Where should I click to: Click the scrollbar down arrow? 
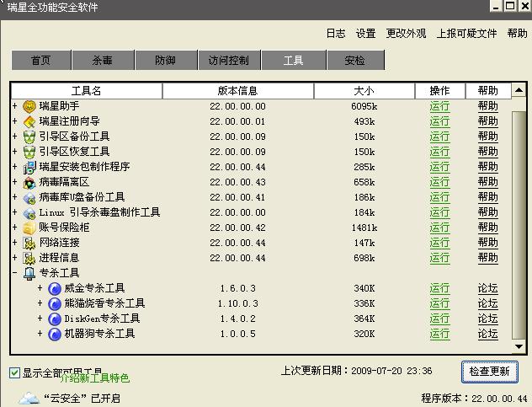519,346
